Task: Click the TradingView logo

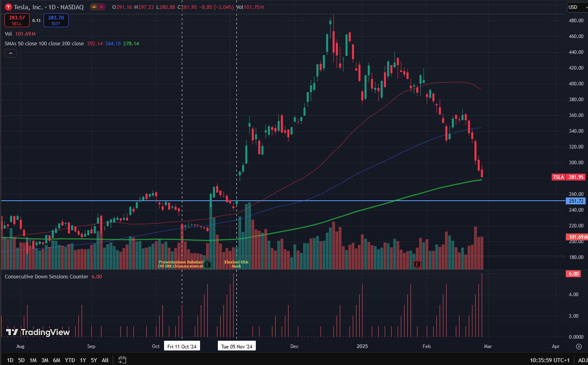Action: click(38, 332)
